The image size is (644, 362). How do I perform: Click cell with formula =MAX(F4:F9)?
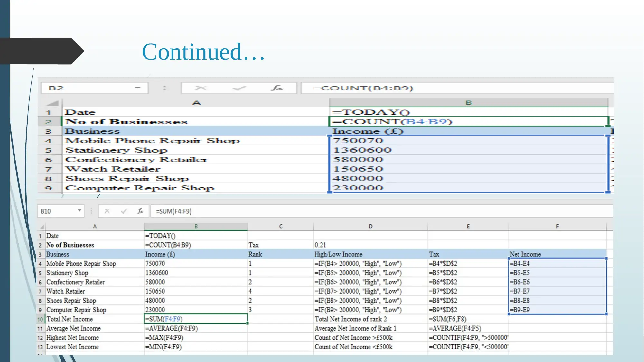click(x=196, y=338)
